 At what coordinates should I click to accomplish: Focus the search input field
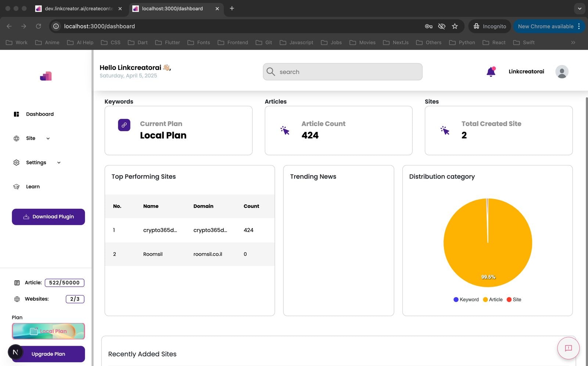pos(345,72)
